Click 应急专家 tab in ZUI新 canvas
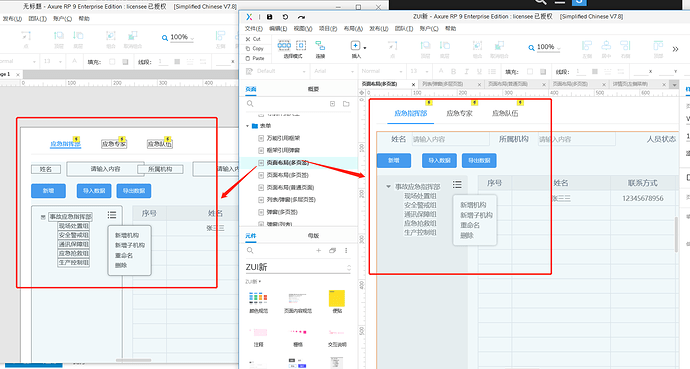The width and height of the screenshot is (690, 369). click(459, 113)
